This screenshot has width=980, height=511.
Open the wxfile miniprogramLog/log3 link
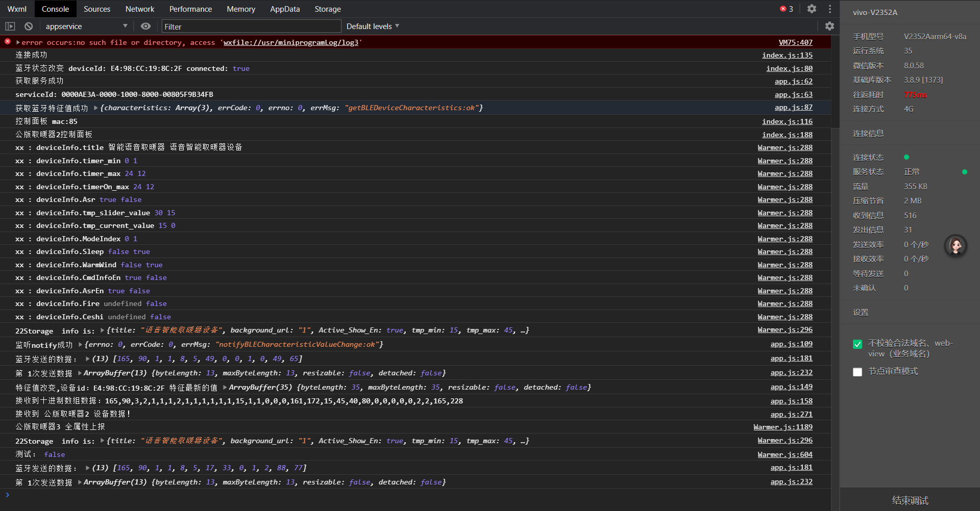290,42
